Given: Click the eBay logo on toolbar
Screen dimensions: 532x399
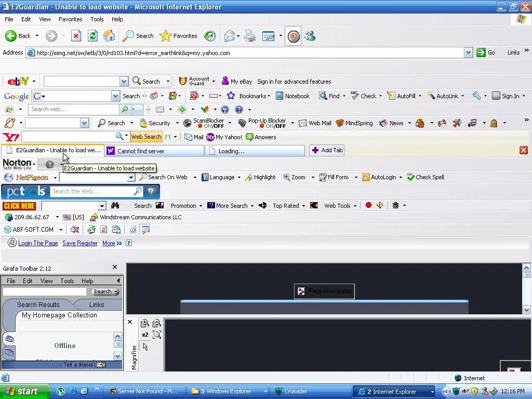Looking at the screenshot, I should (18, 82).
